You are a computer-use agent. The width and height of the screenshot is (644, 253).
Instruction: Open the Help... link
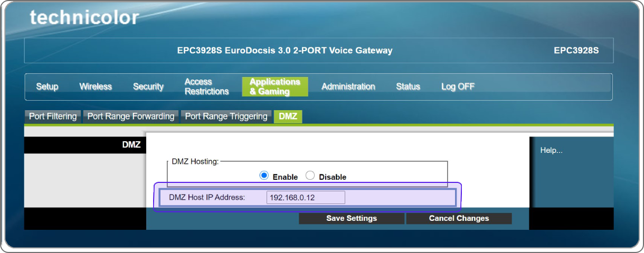coord(551,151)
